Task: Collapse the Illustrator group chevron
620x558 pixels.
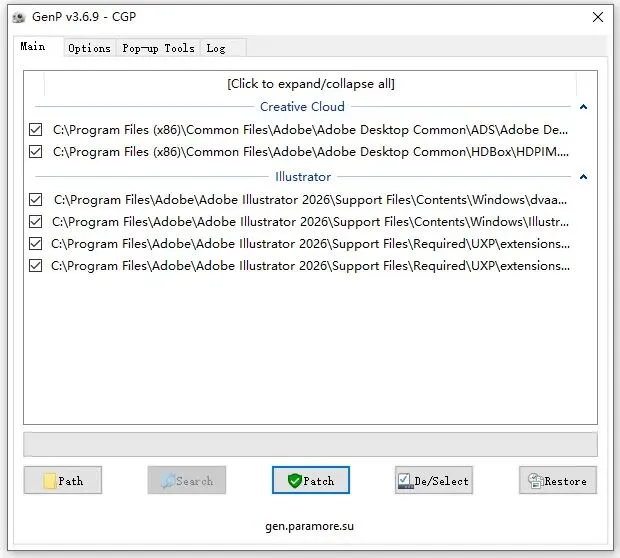Action: click(583, 177)
